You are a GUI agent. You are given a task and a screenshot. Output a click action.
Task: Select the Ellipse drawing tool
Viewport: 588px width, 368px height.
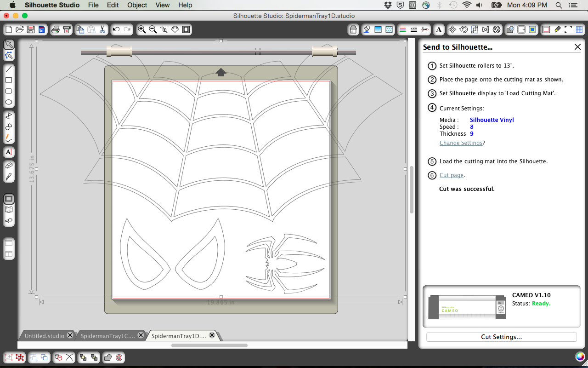pyautogui.click(x=8, y=103)
